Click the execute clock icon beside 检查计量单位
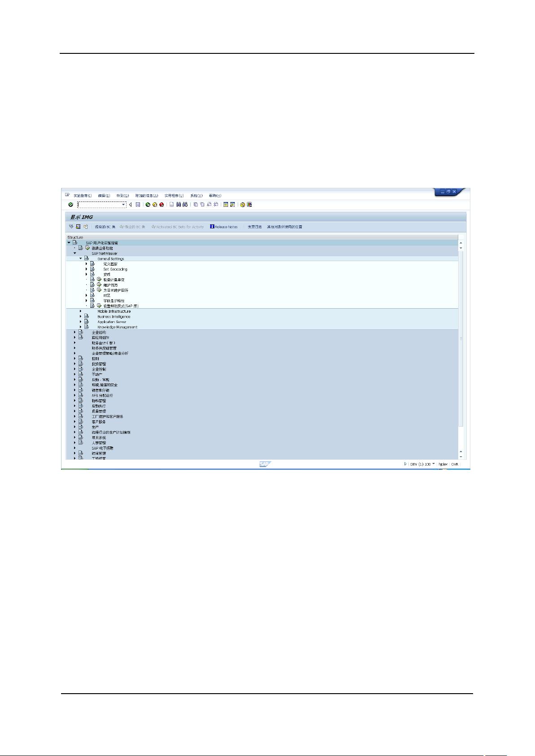The width and height of the screenshot is (535, 756). [x=99, y=280]
